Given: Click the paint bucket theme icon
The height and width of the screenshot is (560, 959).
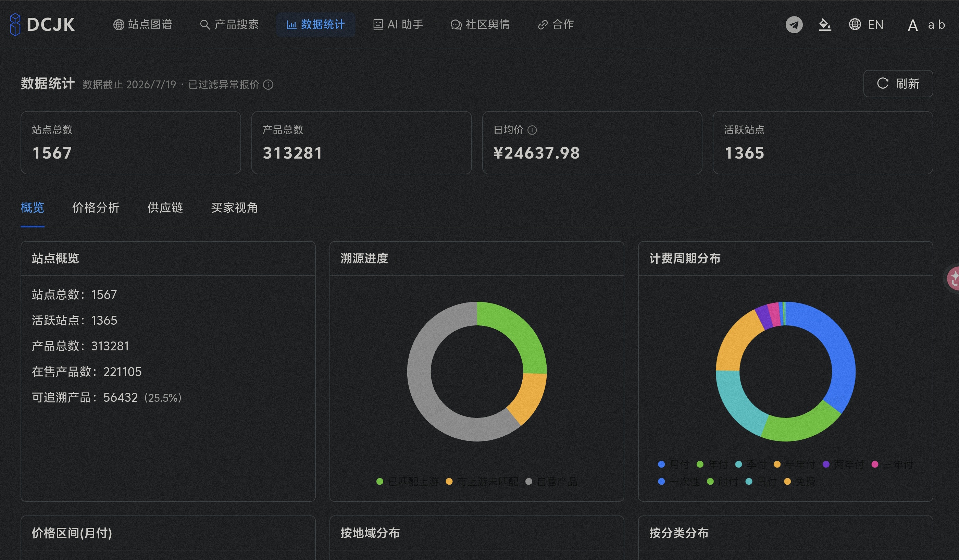Looking at the screenshot, I should [825, 25].
